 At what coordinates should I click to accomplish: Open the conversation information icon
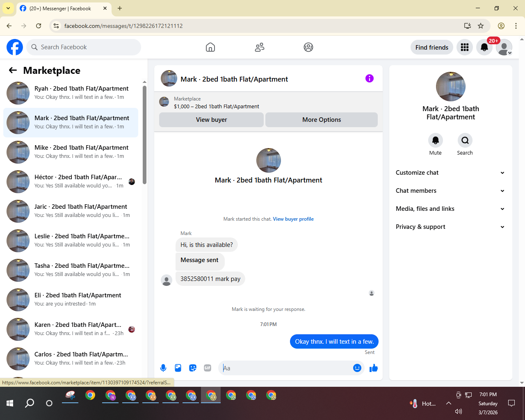point(370,78)
